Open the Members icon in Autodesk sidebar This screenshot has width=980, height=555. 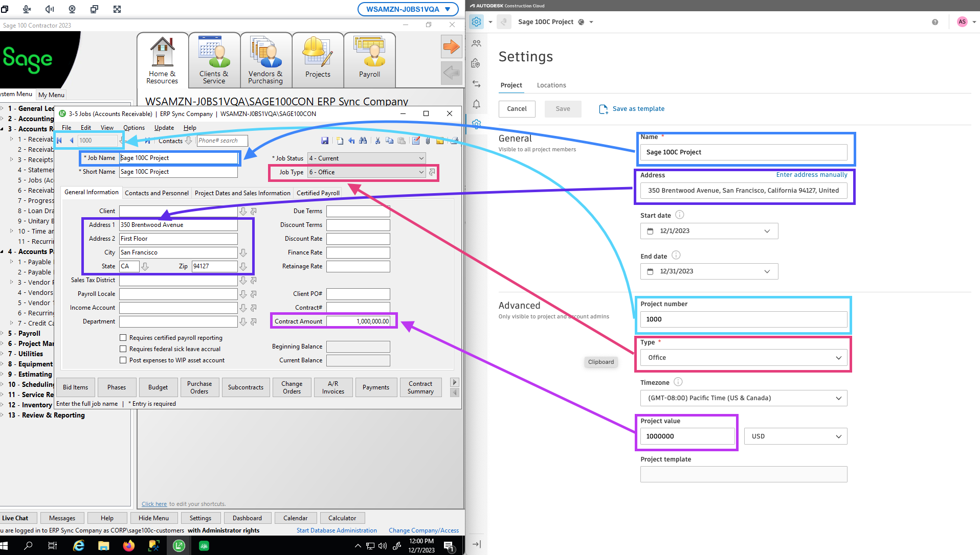[476, 43]
